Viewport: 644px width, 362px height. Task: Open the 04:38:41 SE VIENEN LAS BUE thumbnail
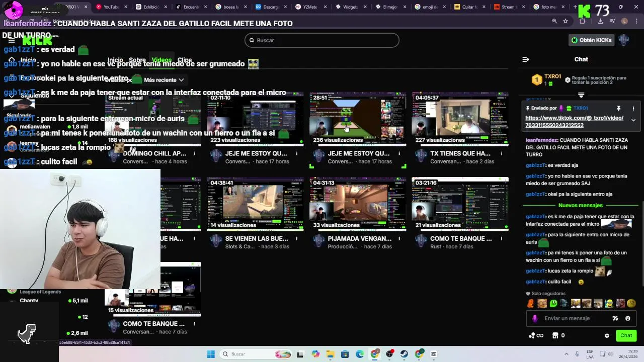point(255,204)
